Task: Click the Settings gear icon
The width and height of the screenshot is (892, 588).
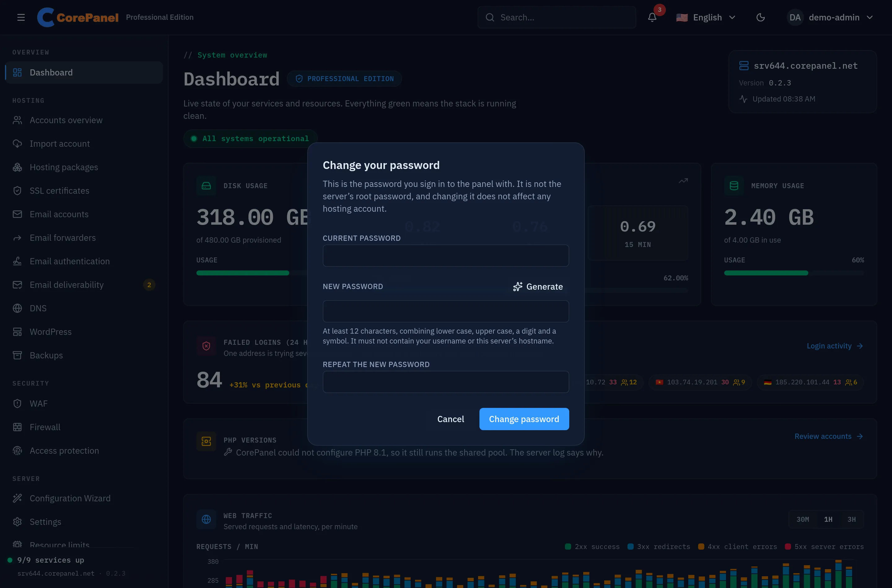Action: point(17,522)
